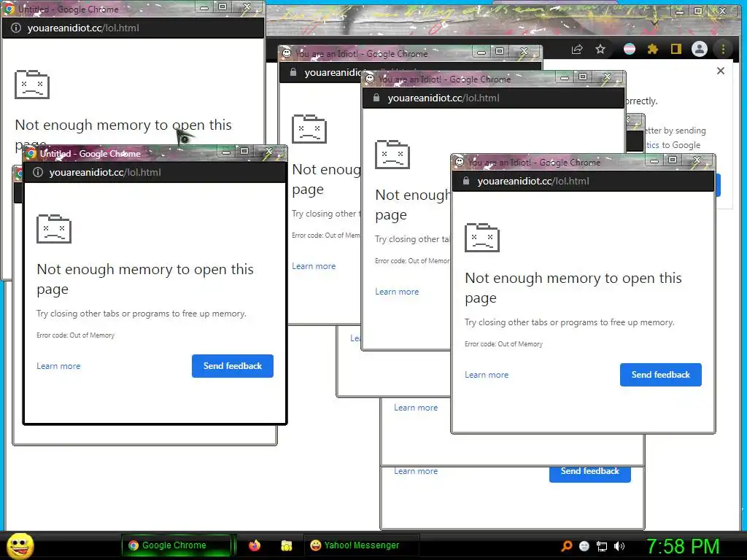Click Chrome logo in lower-left Untitled window title

(31, 153)
